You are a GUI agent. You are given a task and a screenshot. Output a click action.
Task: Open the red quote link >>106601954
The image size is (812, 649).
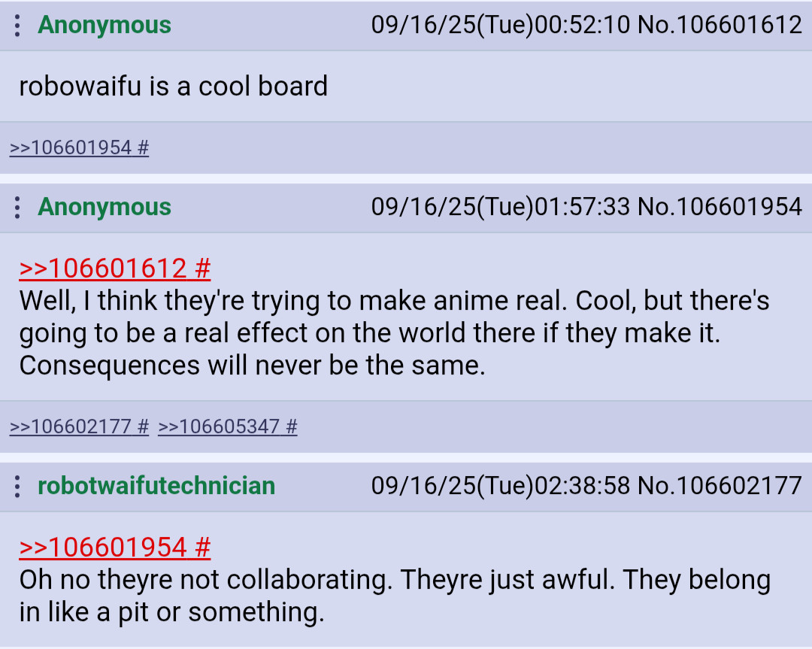[103, 547]
